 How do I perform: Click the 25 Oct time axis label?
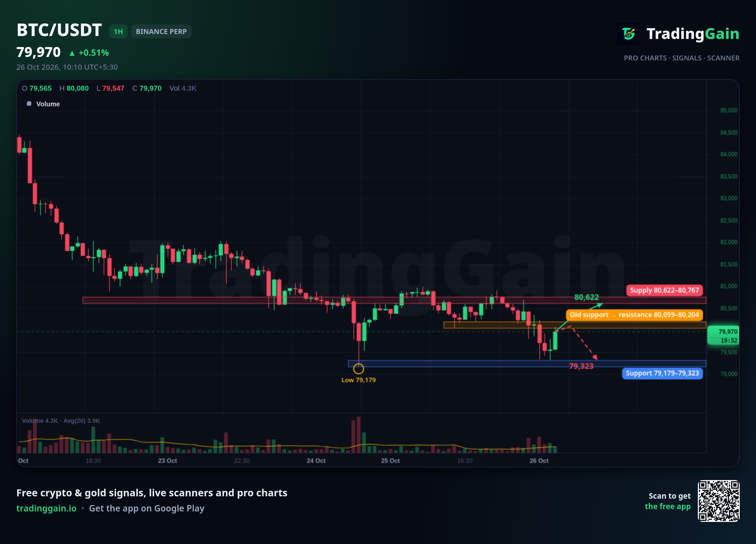pos(390,460)
